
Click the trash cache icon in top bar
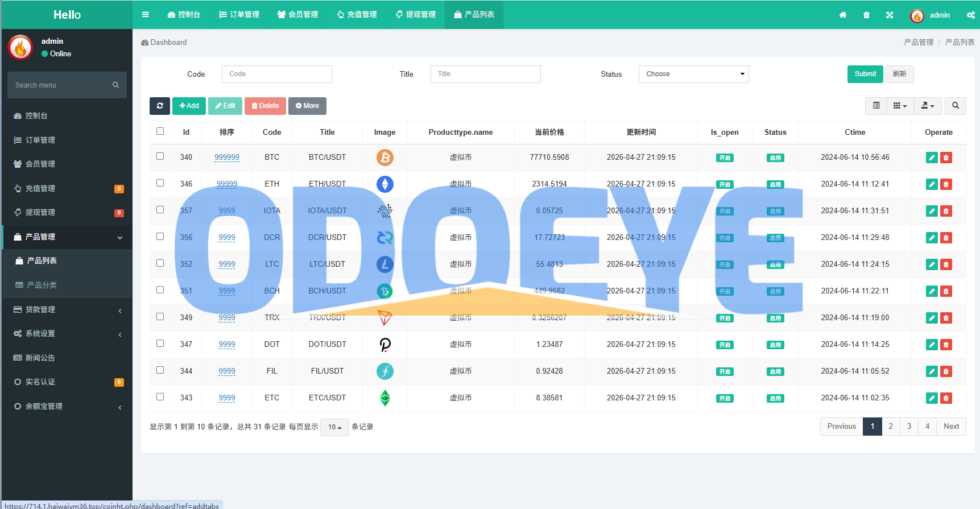click(866, 15)
